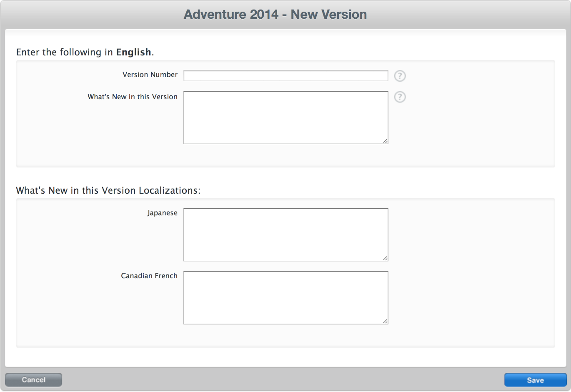Click the Japanese field label
571x392 pixels.
[162, 212]
